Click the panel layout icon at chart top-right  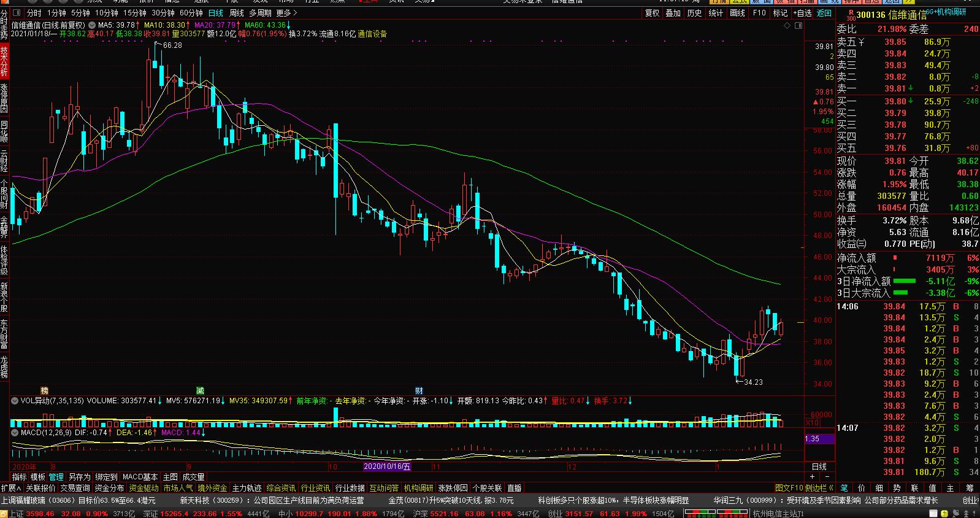[x=798, y=26]
